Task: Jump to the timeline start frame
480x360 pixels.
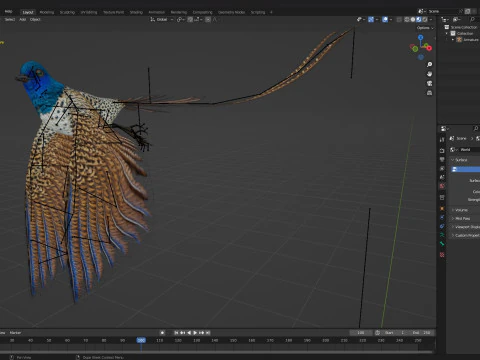Action: coord(176,333)
